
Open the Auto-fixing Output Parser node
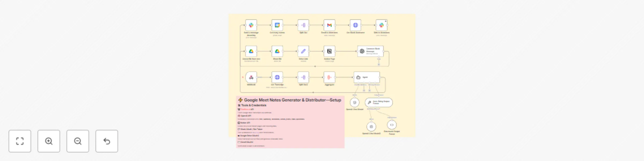[379, 102]
